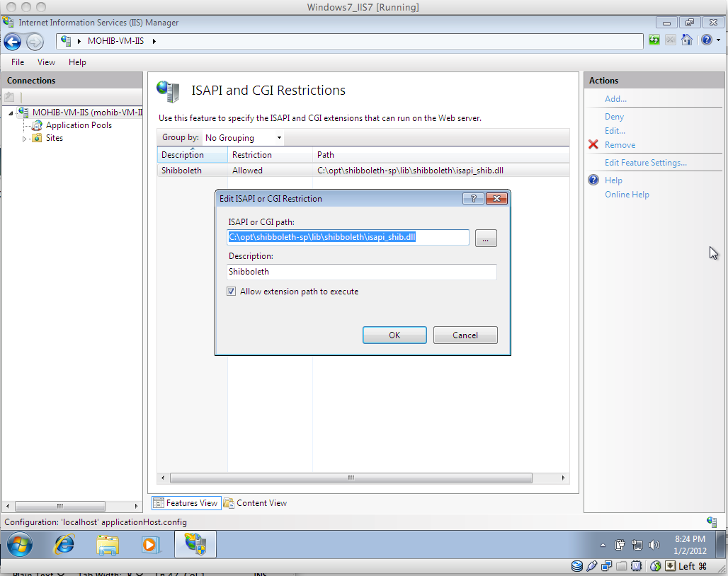
Task: Click the browse ellipsis button
Action: (486, 238)
